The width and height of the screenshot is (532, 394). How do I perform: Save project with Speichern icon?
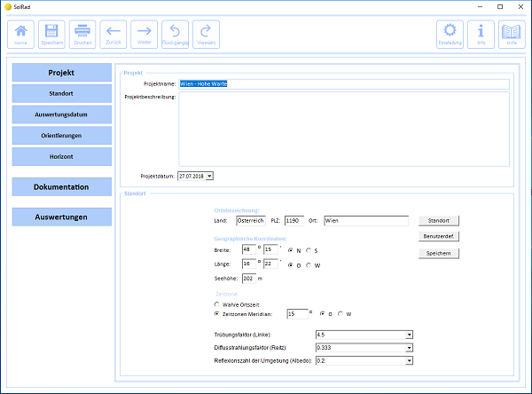pos(51,34)
